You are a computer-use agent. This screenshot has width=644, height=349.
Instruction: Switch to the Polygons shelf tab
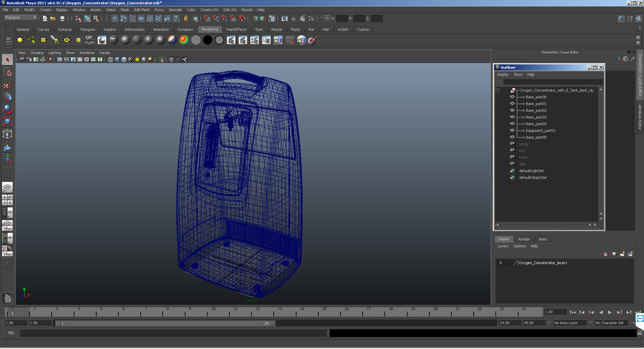(x=88, y=30)
